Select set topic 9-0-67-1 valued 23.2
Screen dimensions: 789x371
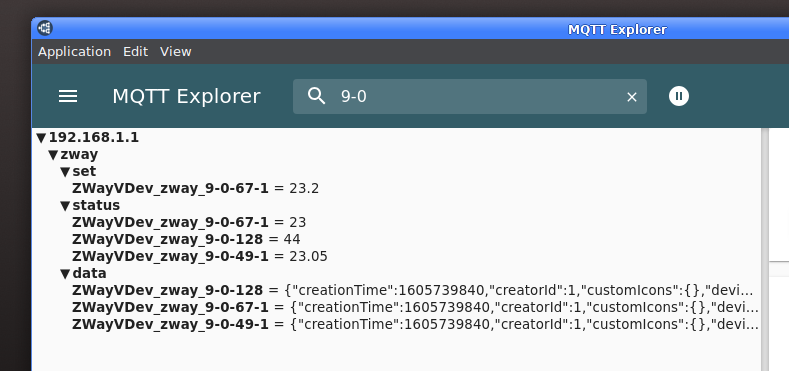click(x=195, y=189)
